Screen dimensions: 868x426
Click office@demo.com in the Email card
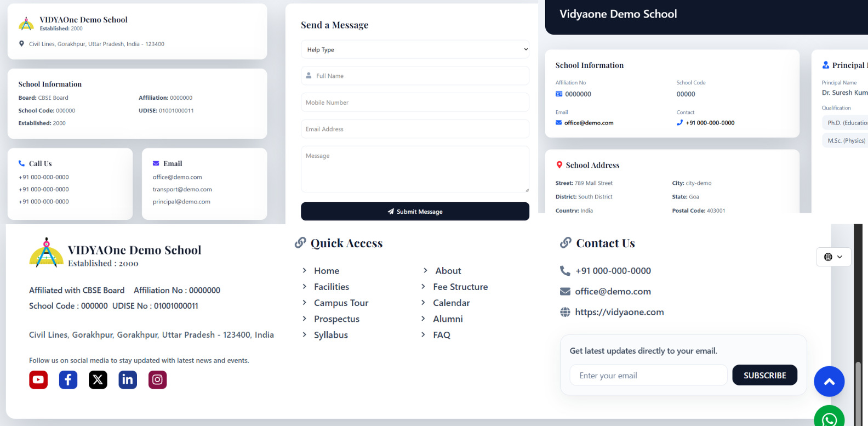click(177, 177)
